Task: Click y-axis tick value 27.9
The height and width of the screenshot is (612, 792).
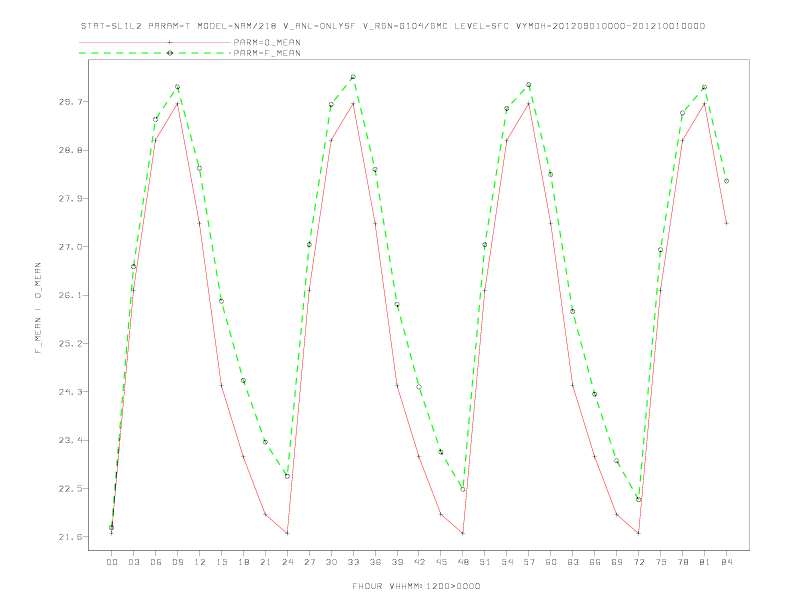Action: click(70, 198)
